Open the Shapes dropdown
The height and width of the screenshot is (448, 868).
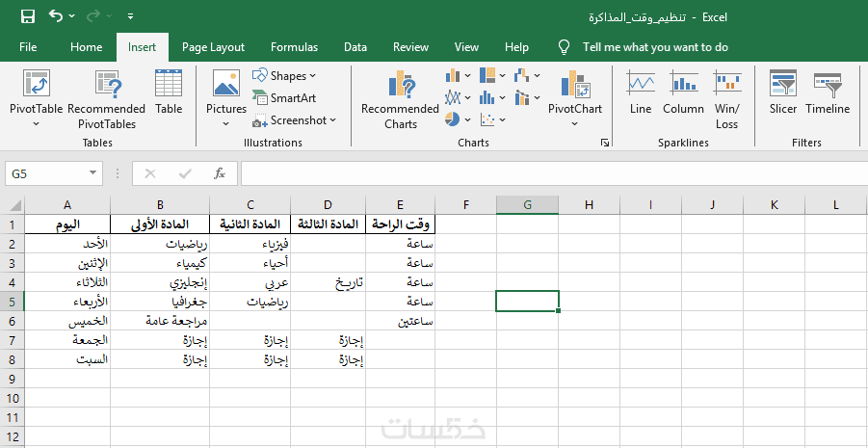pos(285,75)
